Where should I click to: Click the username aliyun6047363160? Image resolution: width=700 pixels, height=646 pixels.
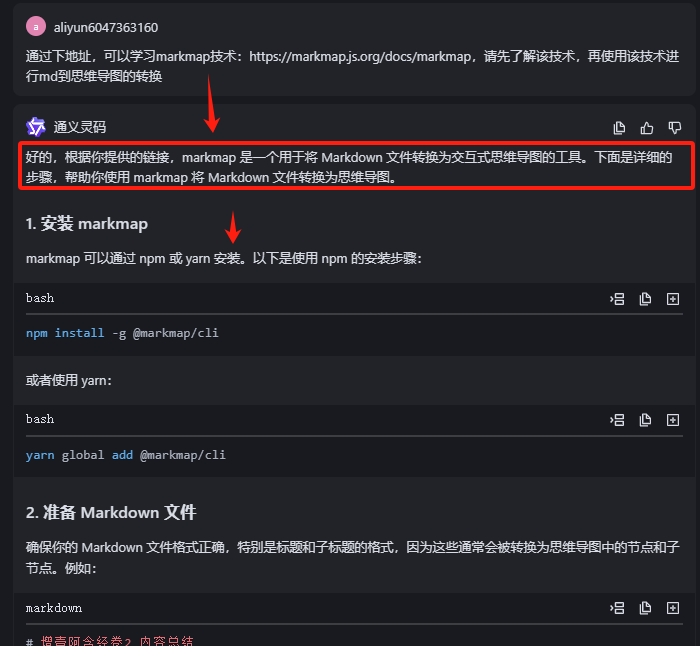coord(106,28)
